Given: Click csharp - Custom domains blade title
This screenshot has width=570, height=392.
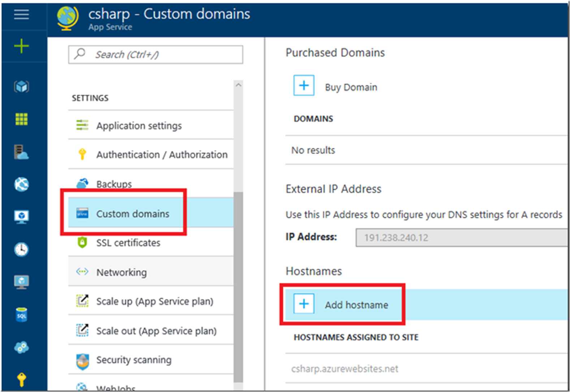Looking at the screenshot, I should 169,14.
